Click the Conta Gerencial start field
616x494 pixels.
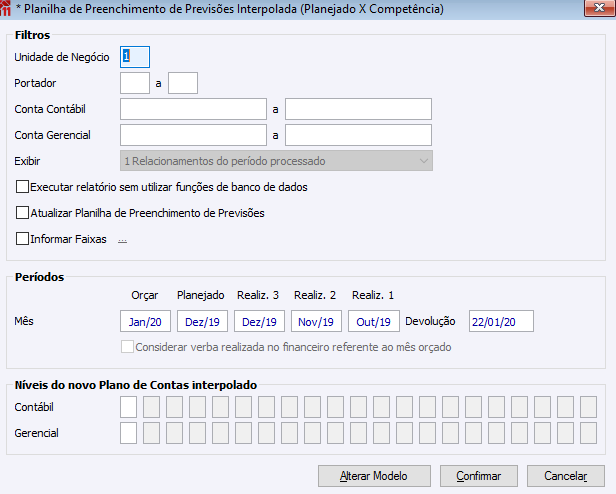point(193,135)
